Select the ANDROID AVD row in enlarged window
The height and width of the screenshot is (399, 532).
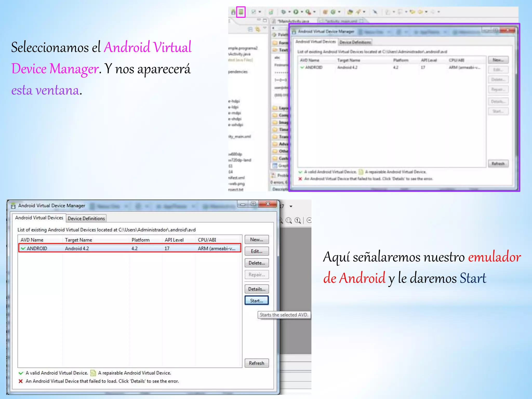pos(130,248)
